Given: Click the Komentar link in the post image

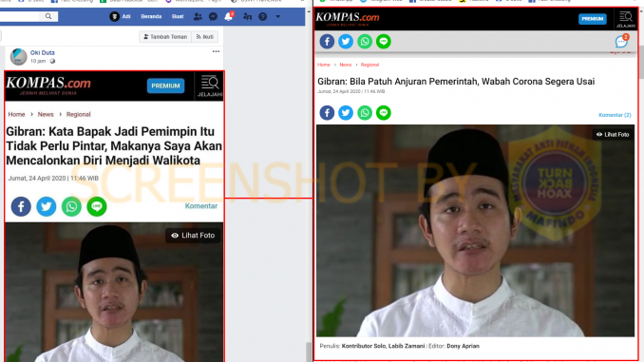Looking at the screenshot, I should [x=200, y=206].
